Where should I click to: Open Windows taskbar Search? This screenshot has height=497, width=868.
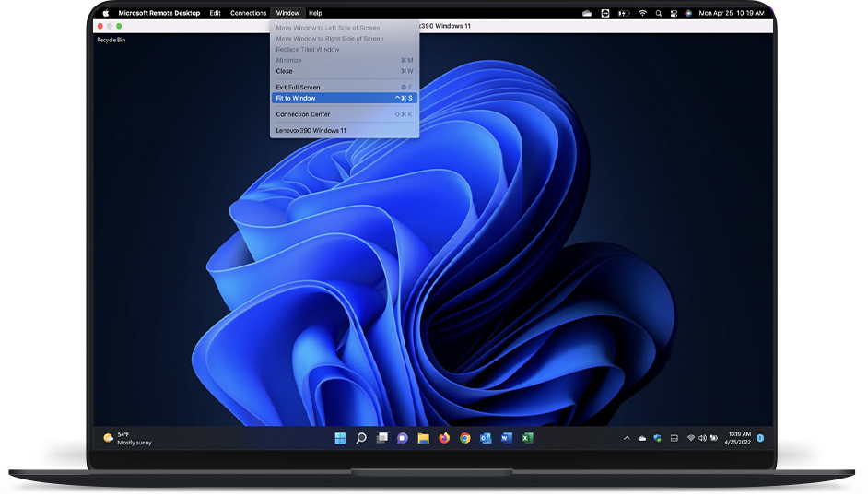(361, 438)
